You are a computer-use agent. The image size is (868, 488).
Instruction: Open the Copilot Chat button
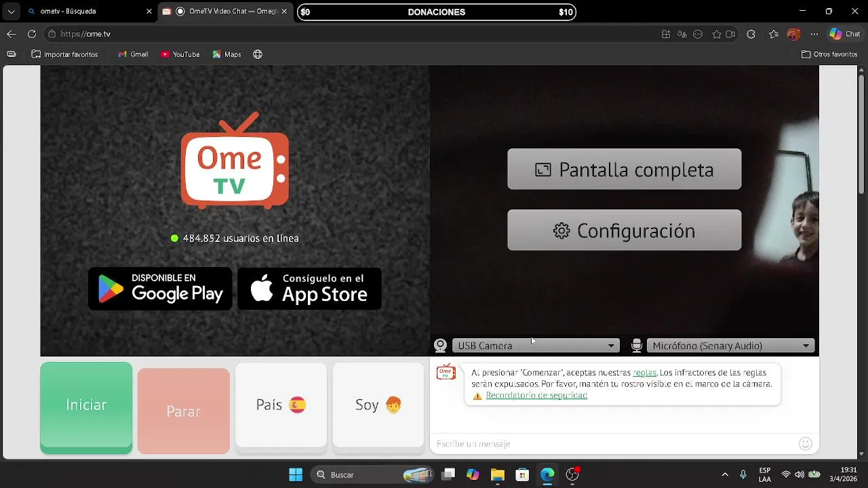coord(845,34)
